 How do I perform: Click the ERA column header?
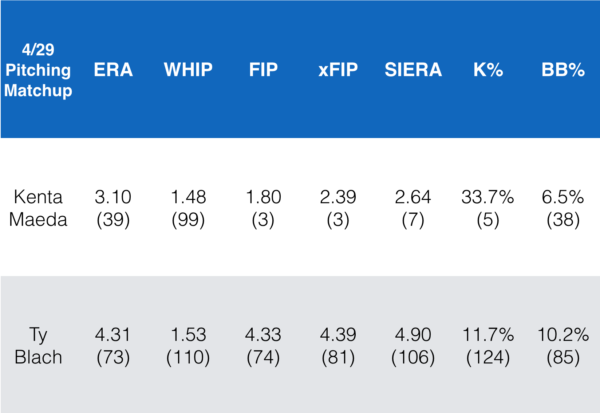116,70
